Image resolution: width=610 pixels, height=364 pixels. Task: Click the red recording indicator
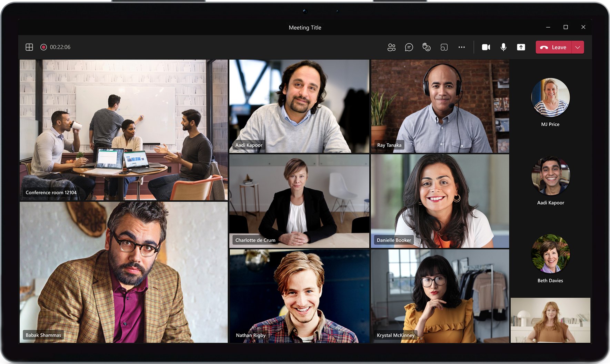pos(43,47)
